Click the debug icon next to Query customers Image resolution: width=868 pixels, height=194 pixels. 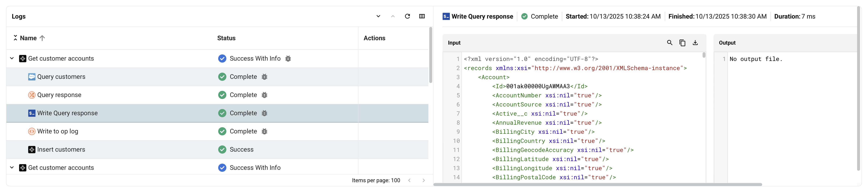[265, 77]
